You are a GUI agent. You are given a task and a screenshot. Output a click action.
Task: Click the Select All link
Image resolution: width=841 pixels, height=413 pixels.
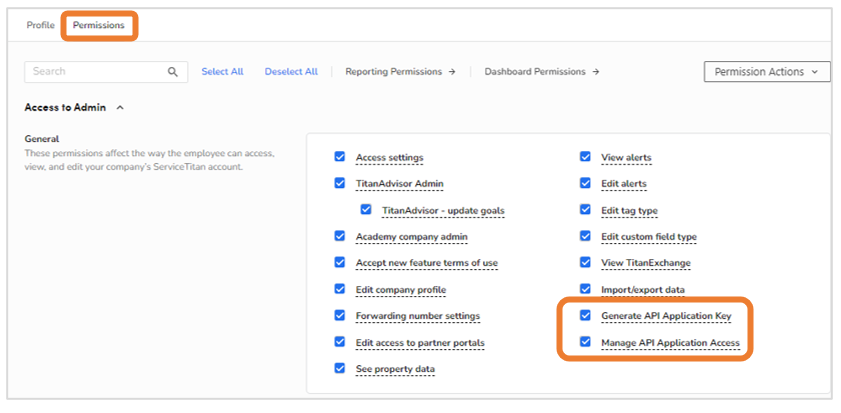(x=222, y=72)
